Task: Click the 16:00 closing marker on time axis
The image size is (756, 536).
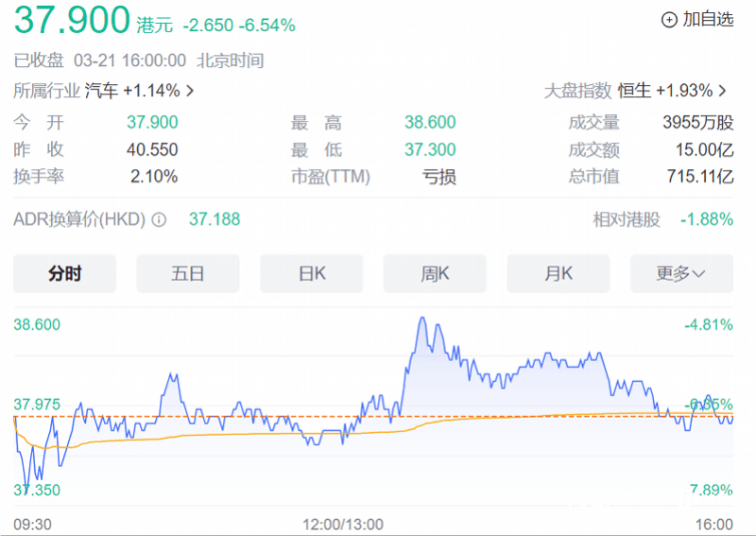Action: point(714,524)
